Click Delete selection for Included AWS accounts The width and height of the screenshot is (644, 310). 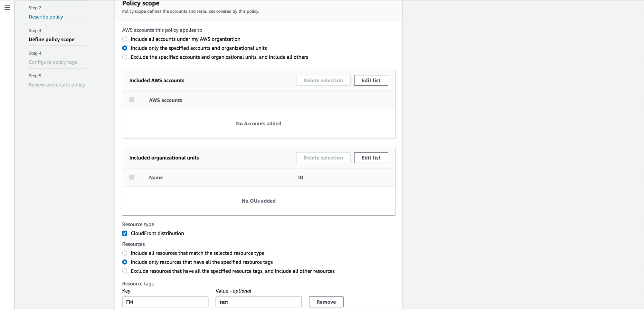point(323,80)
